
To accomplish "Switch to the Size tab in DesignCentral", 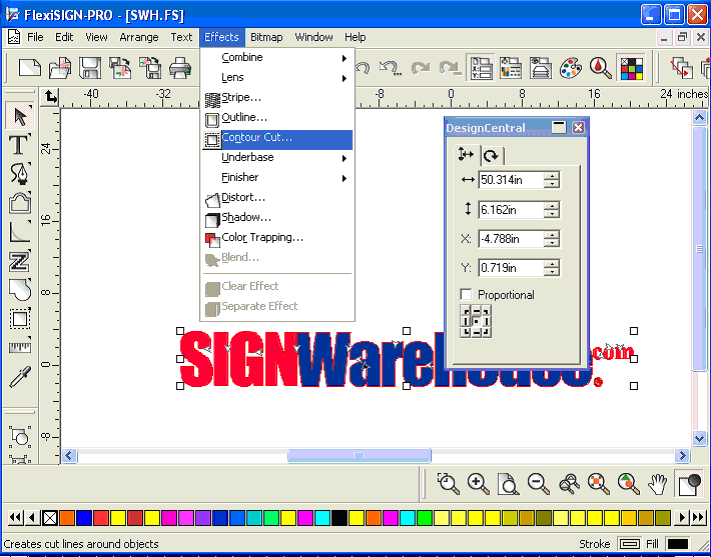I will (467, 155).
